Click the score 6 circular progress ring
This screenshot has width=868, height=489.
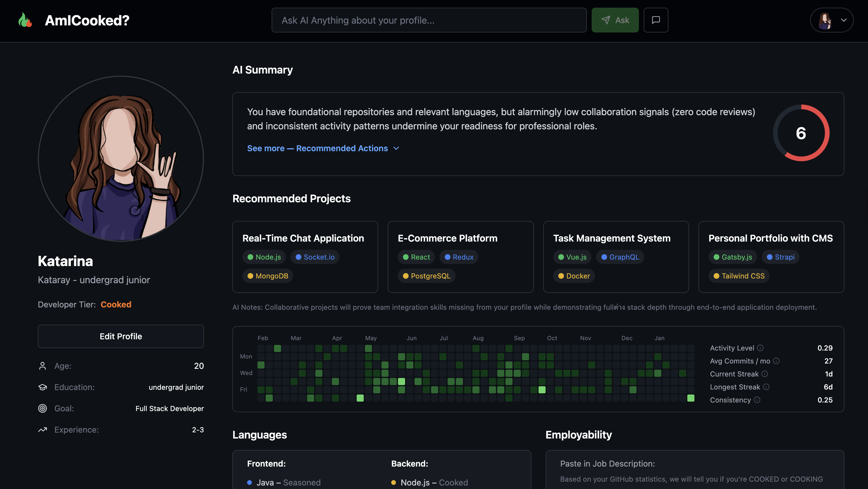801,133
